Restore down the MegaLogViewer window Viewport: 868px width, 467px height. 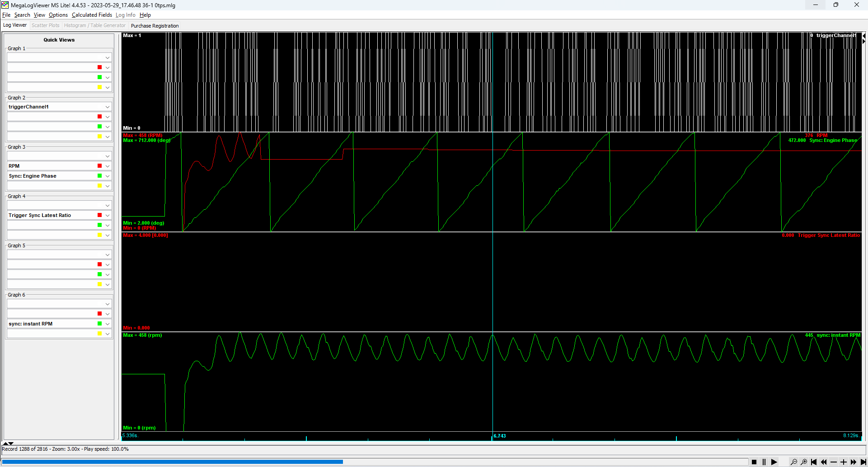coord(836,5)
